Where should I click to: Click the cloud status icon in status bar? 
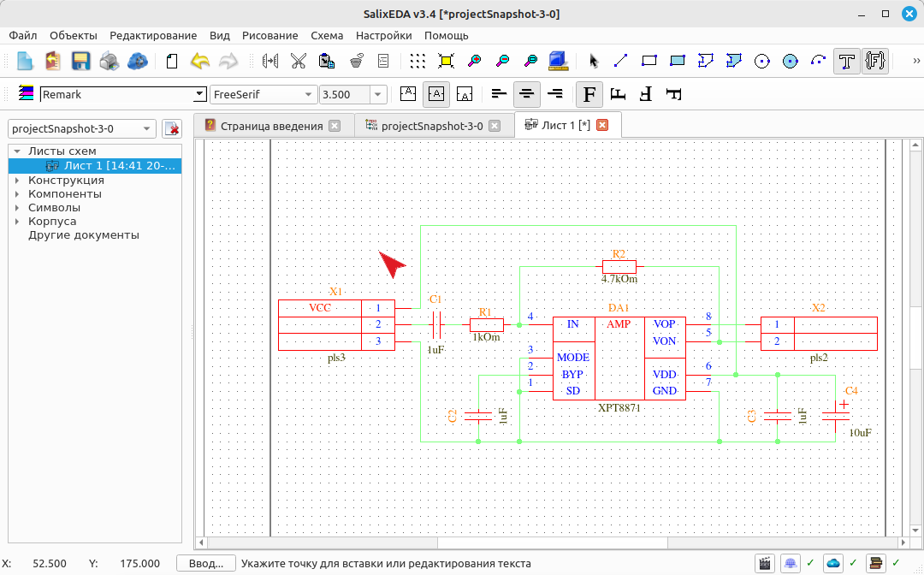833,564
